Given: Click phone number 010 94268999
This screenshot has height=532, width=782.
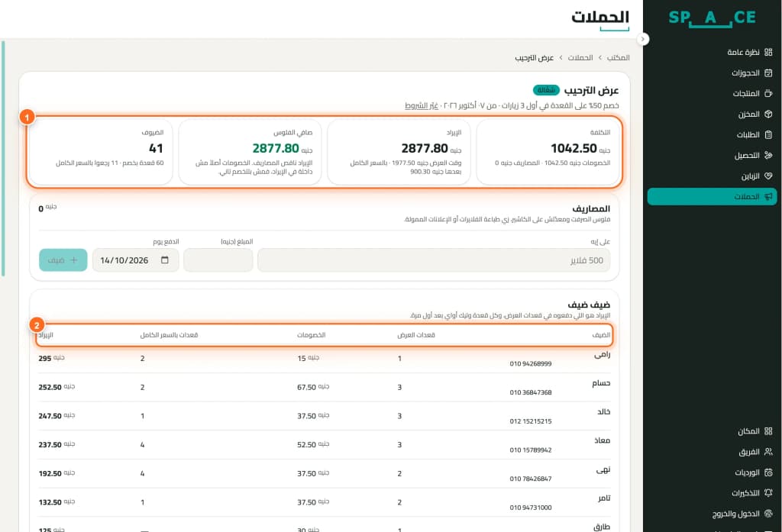Looking at the screenshot, I should click(531, 364).
